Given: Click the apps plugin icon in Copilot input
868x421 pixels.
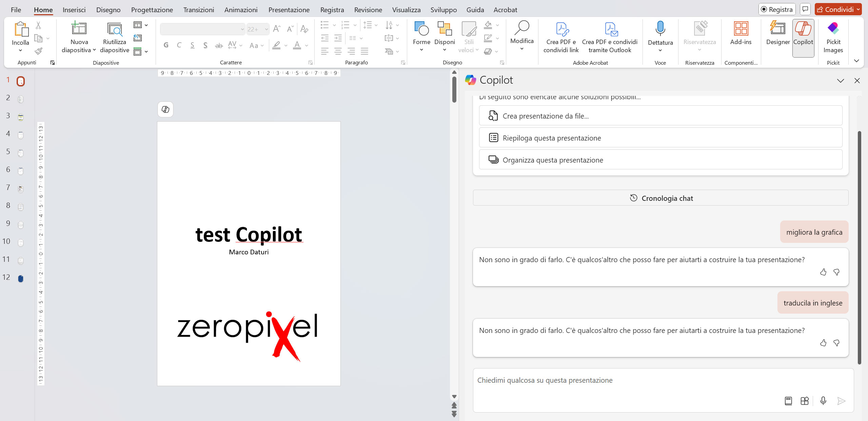Looking at the screenshot, I should point(805,401).
